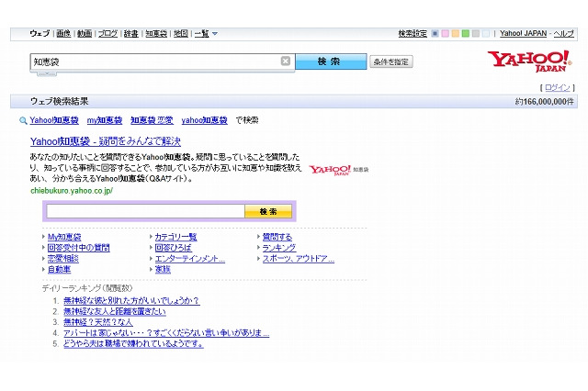Open 自動車 sitelink
Screen dimensions: 588x391
59,269
